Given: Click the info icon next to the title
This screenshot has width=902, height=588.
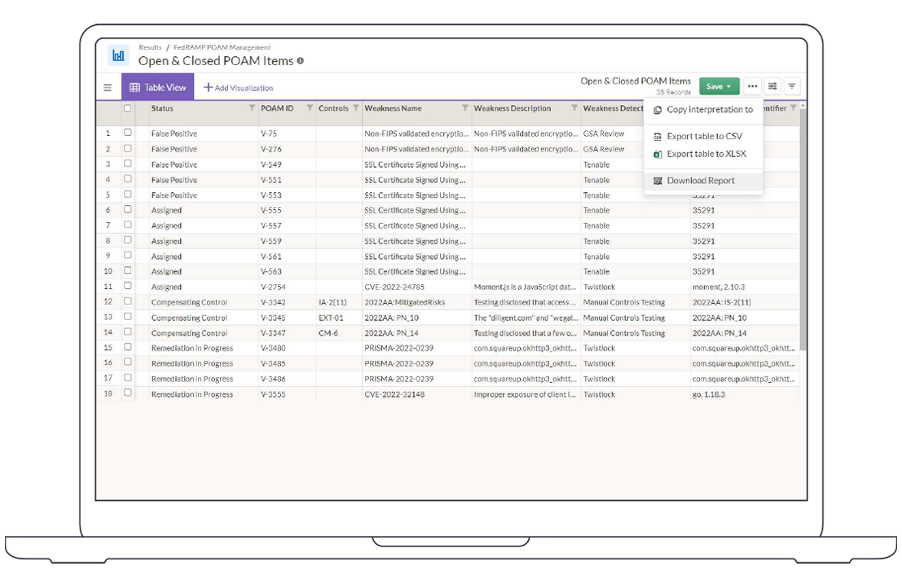Looking at the screenshot, I should click(301, 61).
